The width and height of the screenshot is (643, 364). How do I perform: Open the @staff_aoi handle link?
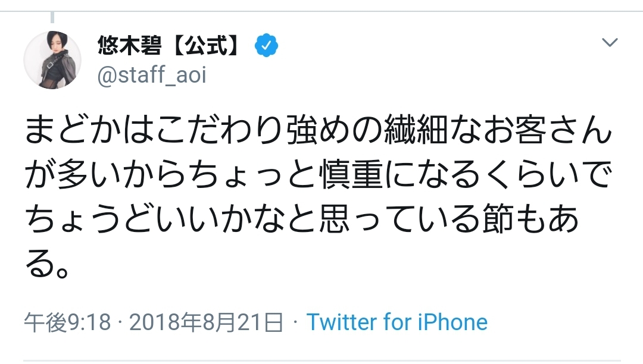152,76
